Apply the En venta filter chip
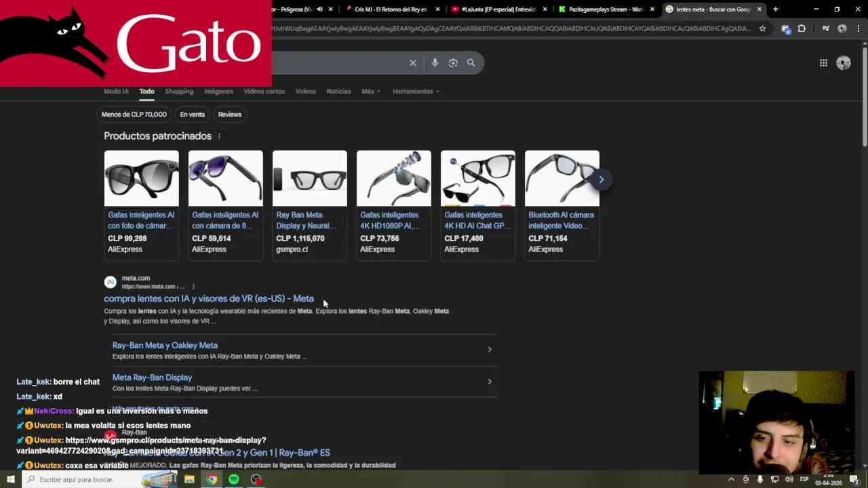This screenshot has height=488, width=868. click(x=192, y=115)
